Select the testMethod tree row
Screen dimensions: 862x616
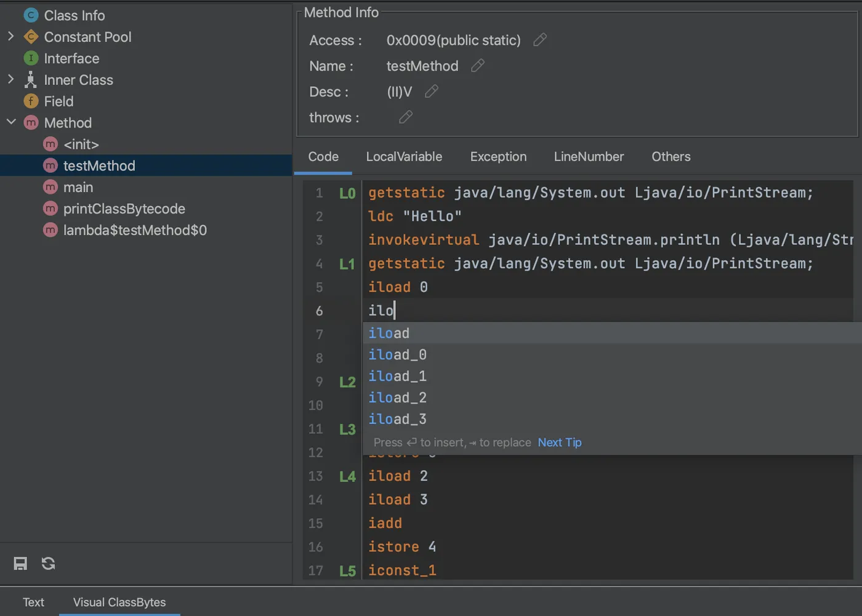(146, 166)
